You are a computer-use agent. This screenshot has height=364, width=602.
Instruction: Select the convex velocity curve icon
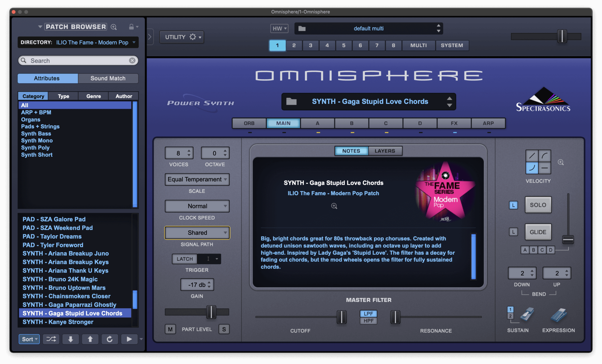click(x=545, y=156)
